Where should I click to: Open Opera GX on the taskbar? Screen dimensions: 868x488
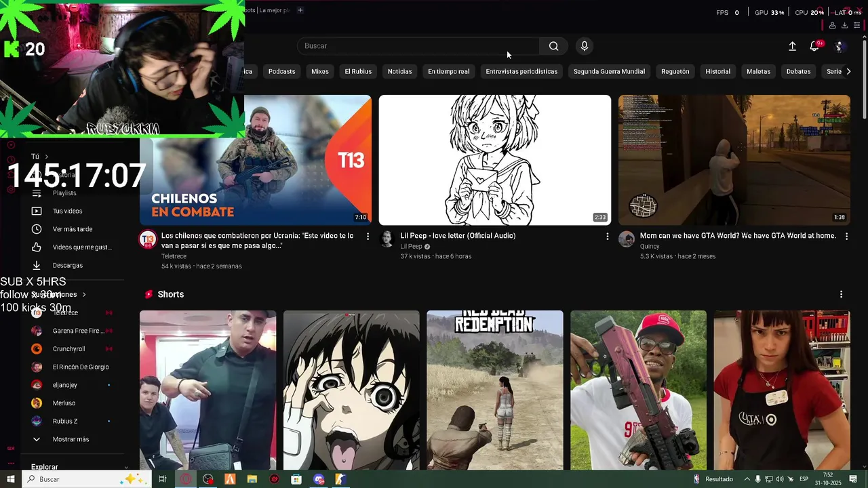coord(186,479)
